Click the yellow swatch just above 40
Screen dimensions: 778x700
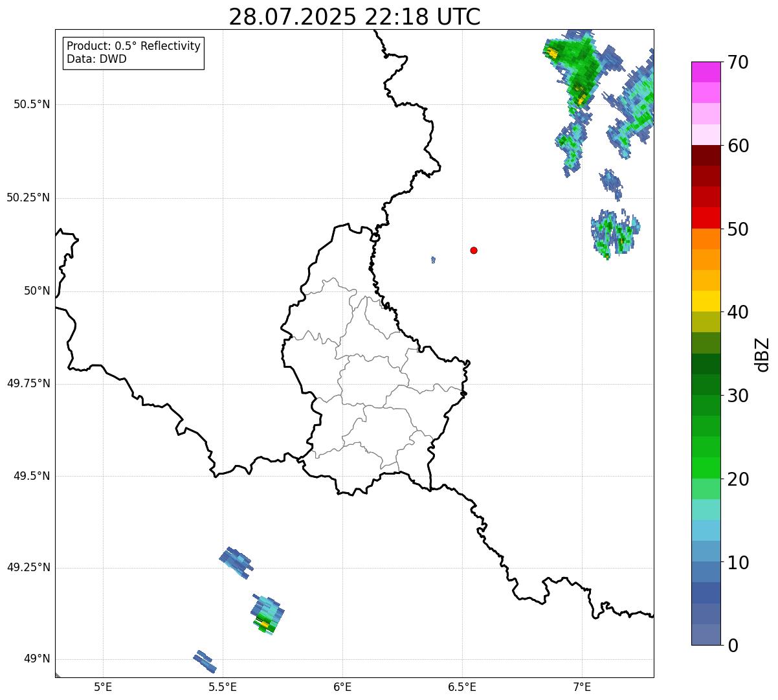tap(706, 301)
